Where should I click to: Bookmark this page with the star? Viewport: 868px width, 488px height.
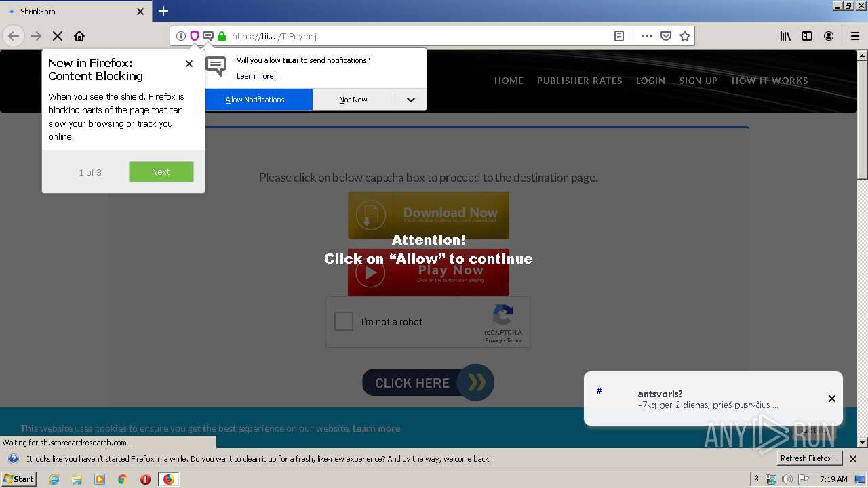point(685,36)
